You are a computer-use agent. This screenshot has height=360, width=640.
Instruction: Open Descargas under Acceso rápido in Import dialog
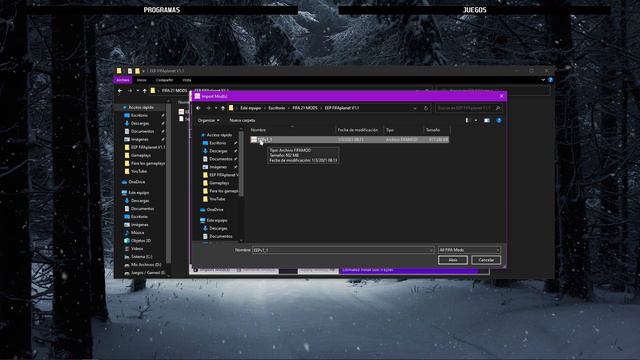pos(218,151)
